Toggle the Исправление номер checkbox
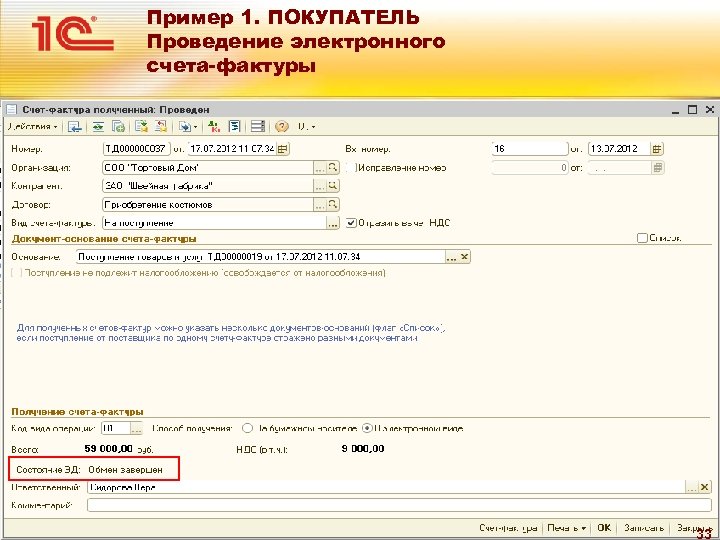This screenshot has height=540, width=720. (x=351, y=168)
